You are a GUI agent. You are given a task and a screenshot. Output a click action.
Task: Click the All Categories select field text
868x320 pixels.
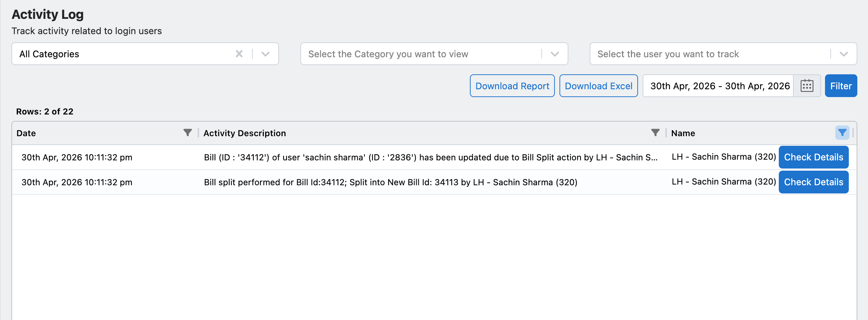coord(49,54)
